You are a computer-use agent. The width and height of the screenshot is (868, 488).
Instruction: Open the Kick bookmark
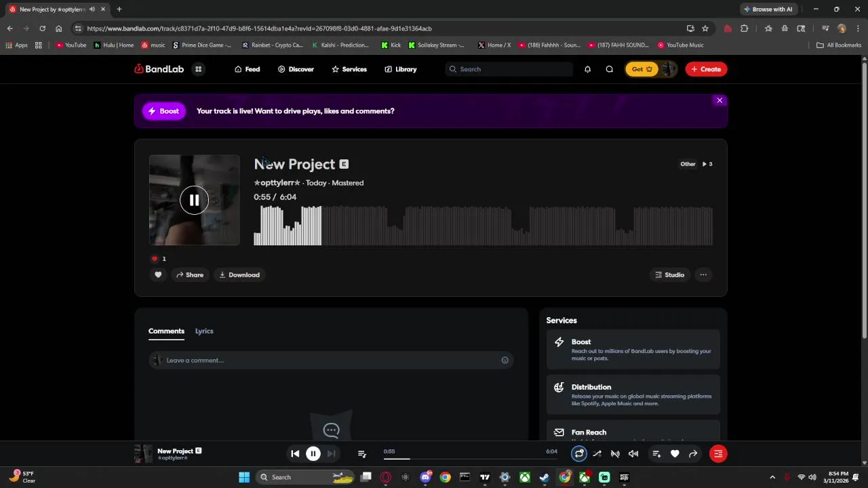tap(391, 45)
